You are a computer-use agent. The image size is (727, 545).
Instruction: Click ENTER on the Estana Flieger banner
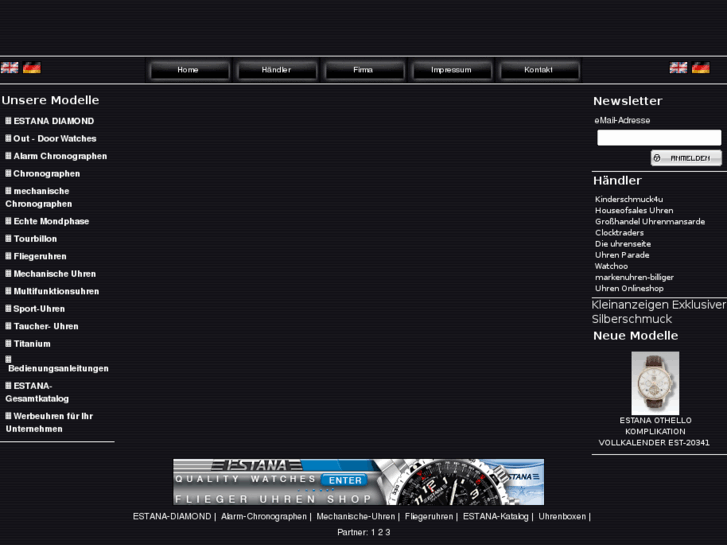point(345,481)
